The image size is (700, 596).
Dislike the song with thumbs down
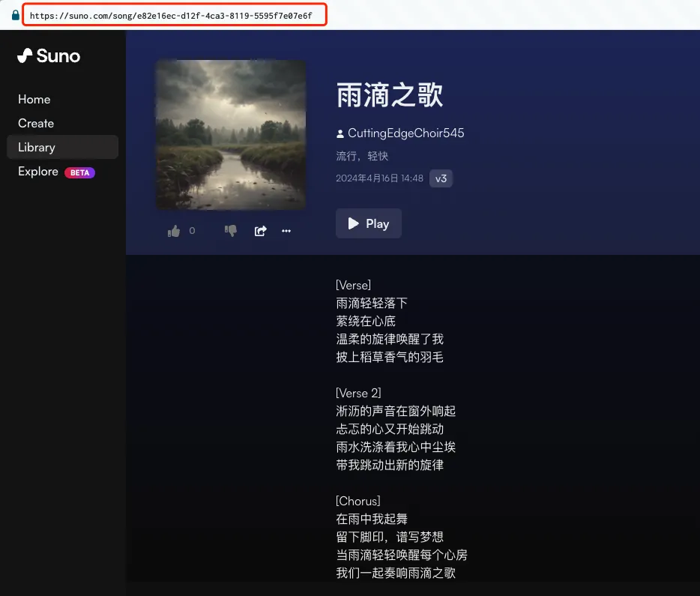pyautogui.click(x=231, y=231)
